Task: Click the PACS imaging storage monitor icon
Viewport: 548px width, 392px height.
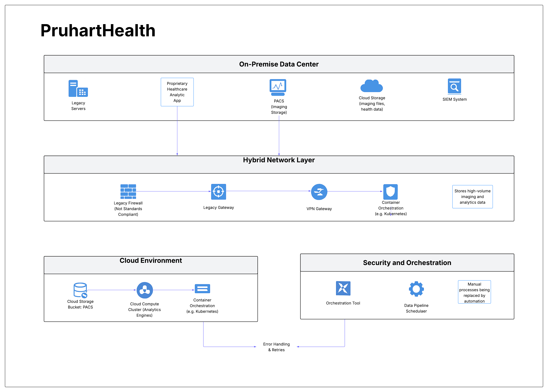Action: point(278,87)
